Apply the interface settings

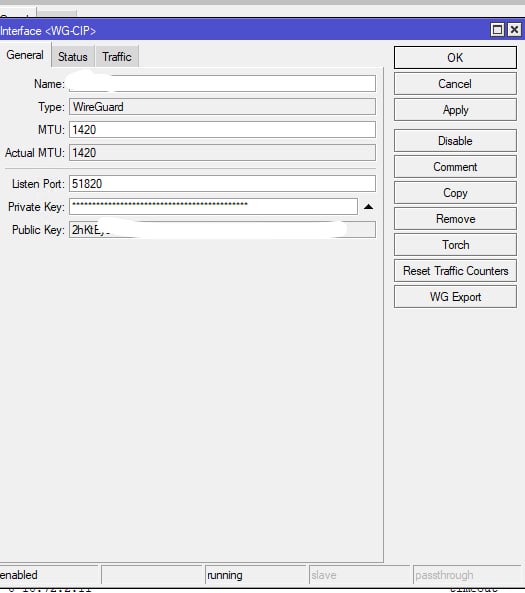point(455,110)
